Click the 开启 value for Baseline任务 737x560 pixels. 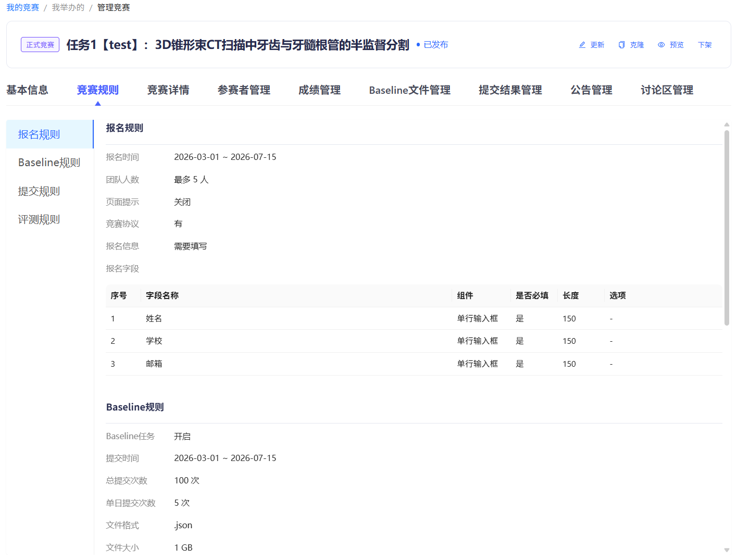pos(182,437)
